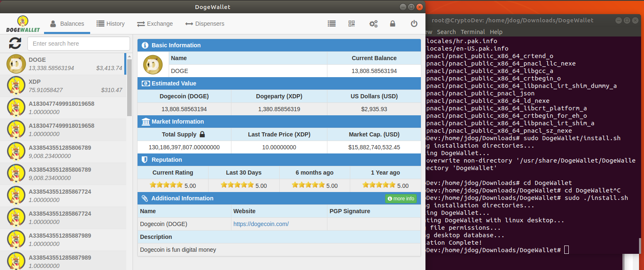Click the 1 Year ago stars
The image size is (644, 270).
pos(379,185)
